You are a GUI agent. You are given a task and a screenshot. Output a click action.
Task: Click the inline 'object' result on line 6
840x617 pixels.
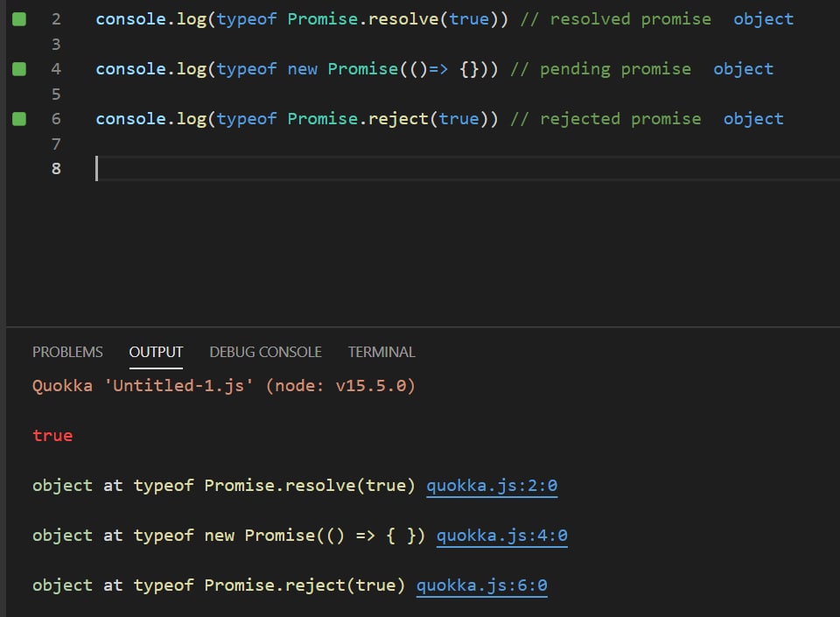click(x=753, y=119)
